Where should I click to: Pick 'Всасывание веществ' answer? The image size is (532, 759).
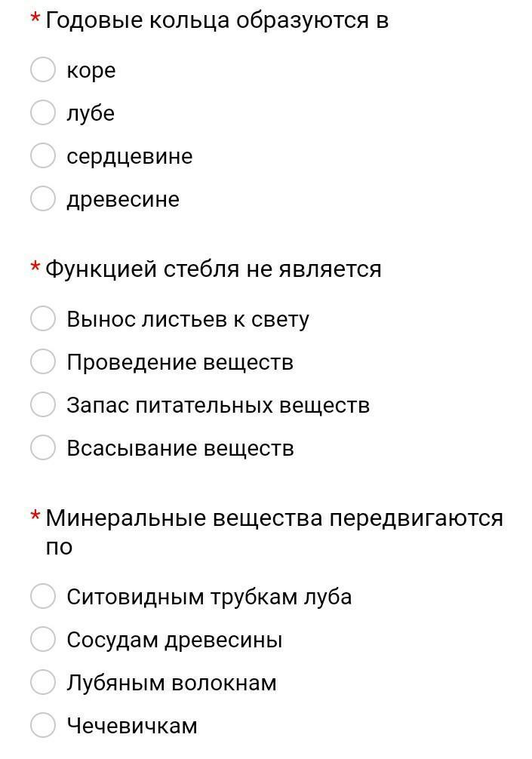tap(43, 447)
